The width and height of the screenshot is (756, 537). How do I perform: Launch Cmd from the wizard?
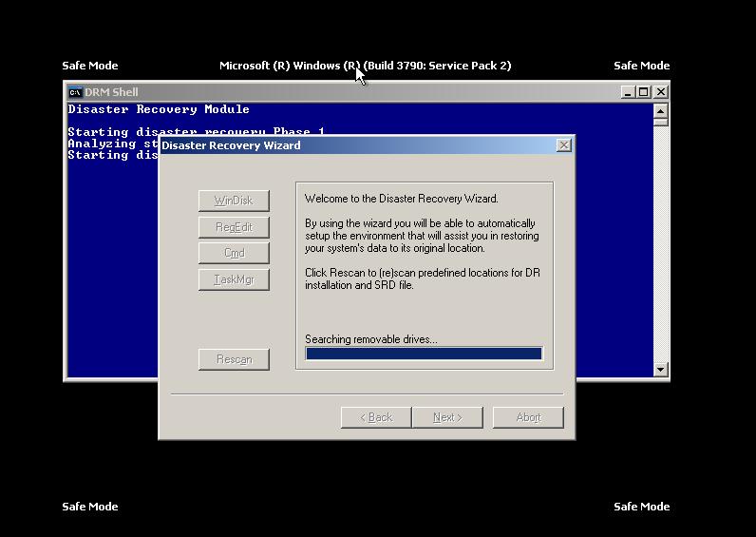click(x=234, y=253)
